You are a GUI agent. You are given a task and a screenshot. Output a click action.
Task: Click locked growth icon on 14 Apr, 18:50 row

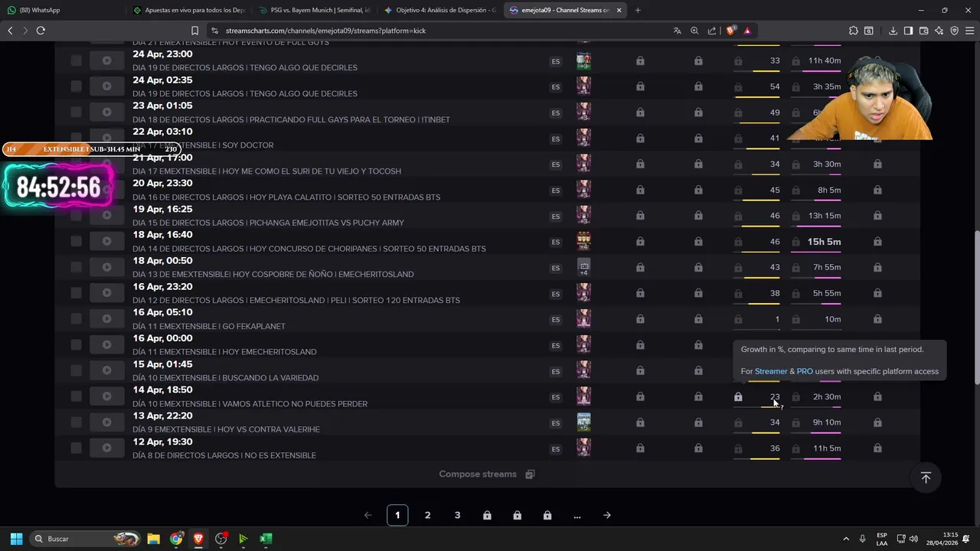738,397
